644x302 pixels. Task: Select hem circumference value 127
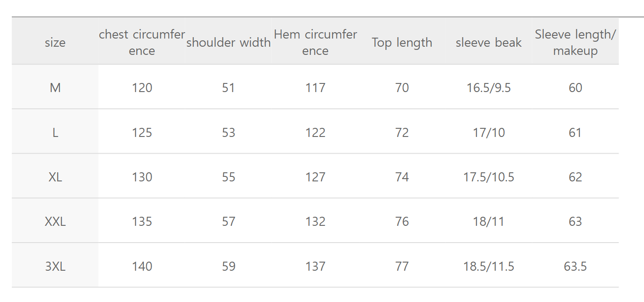(315, 177)
